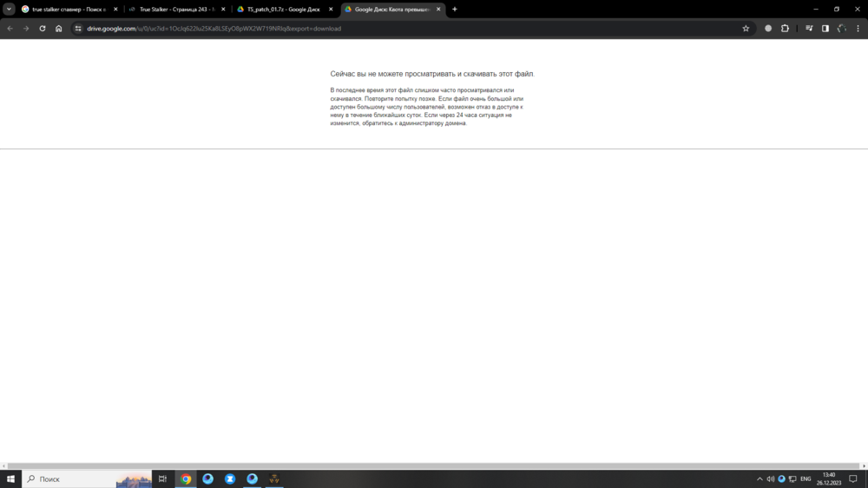Minimize the Chrome window

point(815,9)
